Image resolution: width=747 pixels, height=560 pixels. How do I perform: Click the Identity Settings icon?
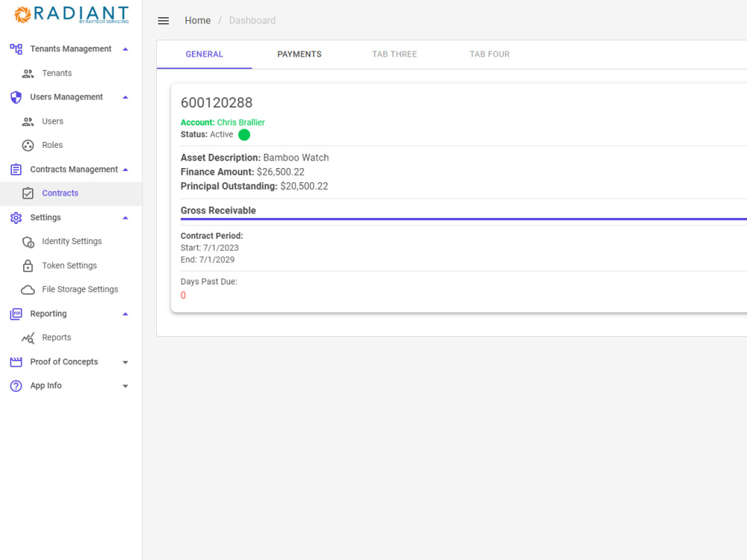[x=28, y=241]
